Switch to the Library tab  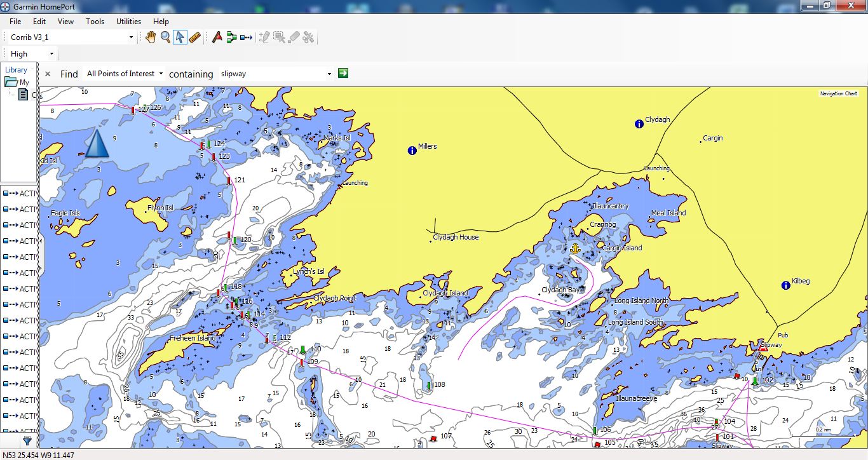pos(16,70)
